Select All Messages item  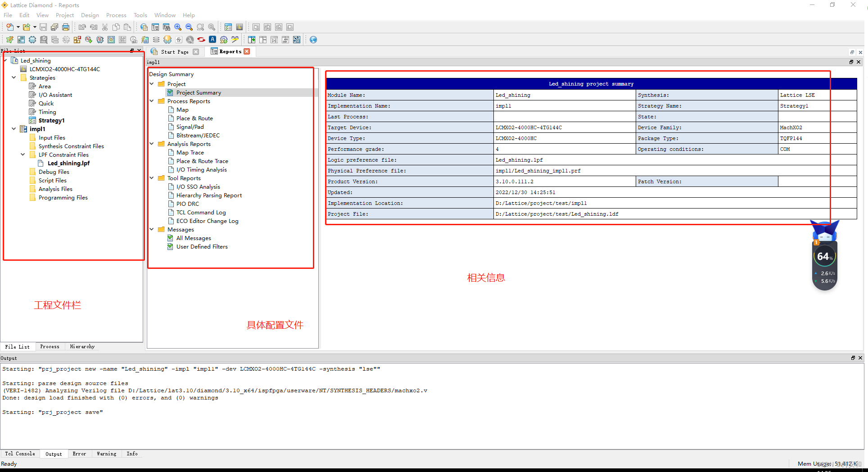(194, 238)
